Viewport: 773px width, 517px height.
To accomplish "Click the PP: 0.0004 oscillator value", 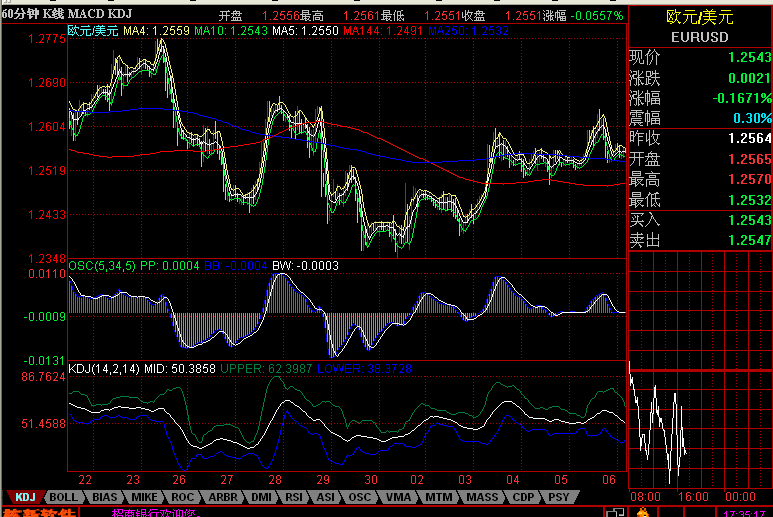I will click(x=170, y=266).
